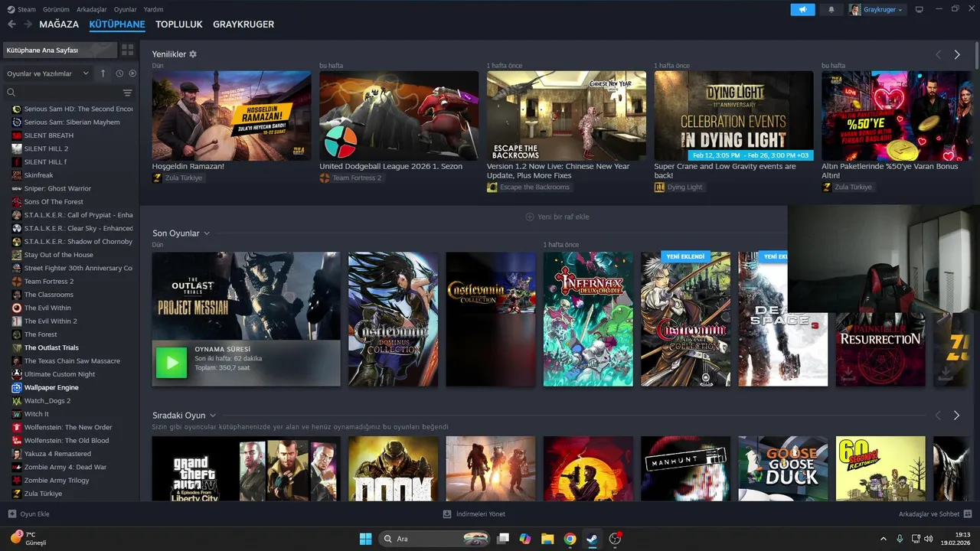Open friends and chat icon
980x551 pixels.
968,514
